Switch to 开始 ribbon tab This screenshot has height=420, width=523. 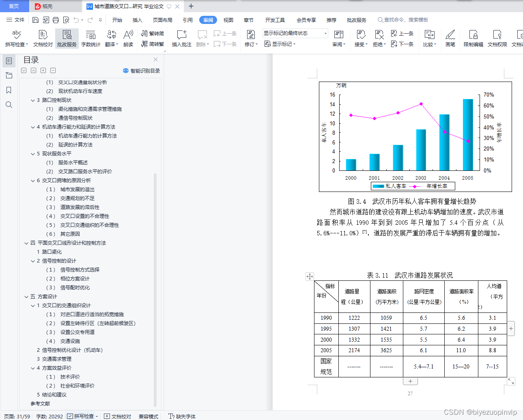point(117,20)
